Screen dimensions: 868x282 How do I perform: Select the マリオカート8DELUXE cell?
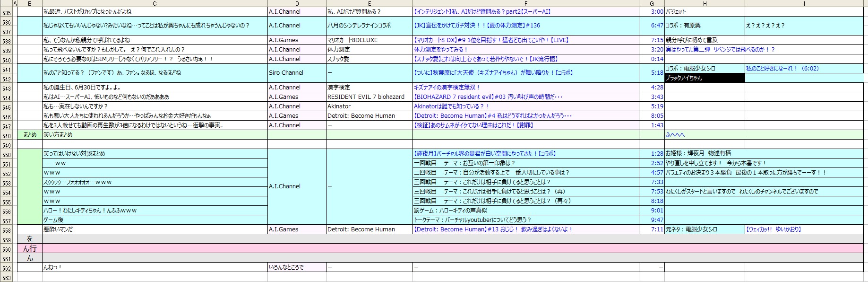[x=370, y=40]
